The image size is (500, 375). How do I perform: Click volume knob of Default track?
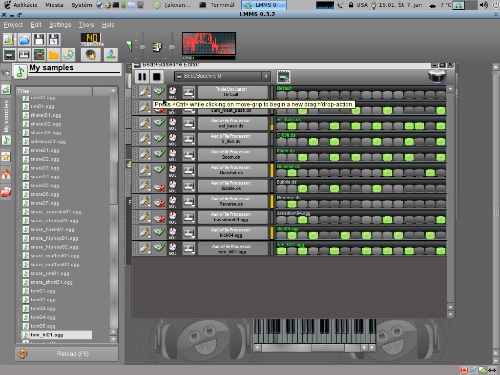pos(172,90)
